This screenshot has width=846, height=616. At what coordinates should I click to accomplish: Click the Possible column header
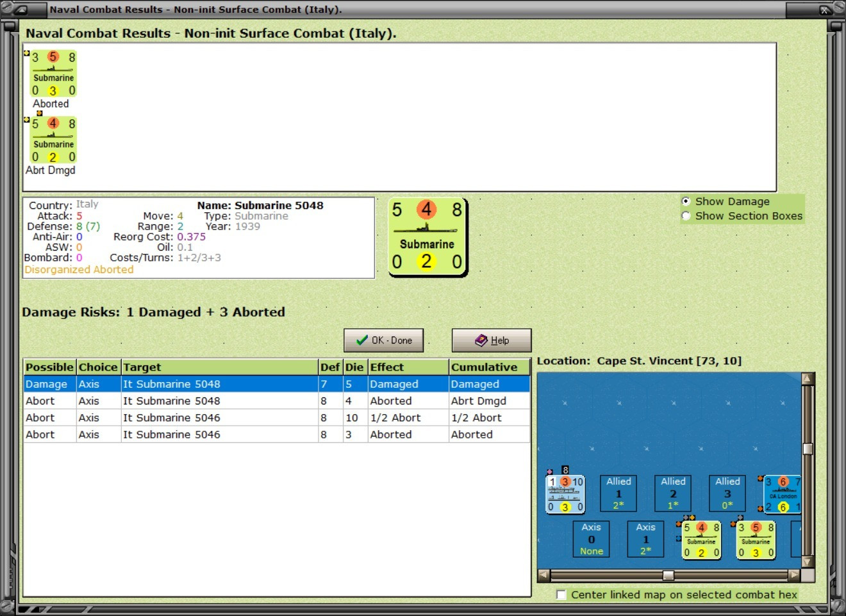[50, 367]
